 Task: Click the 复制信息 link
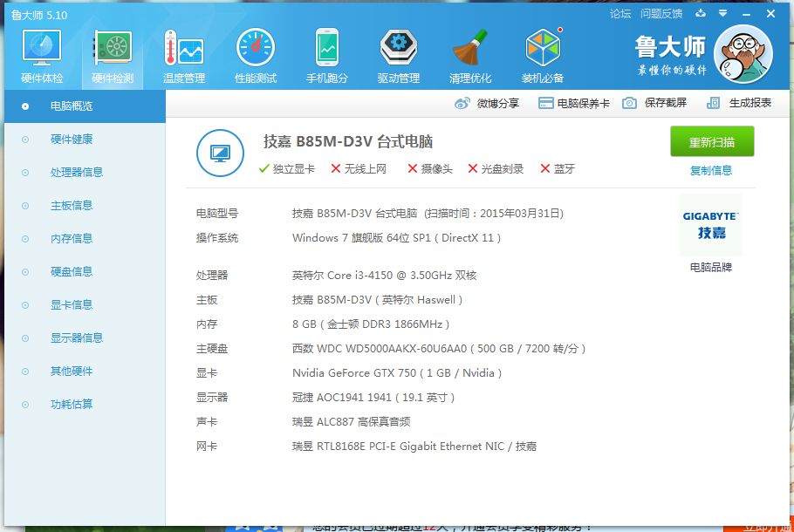coord(711,171)
